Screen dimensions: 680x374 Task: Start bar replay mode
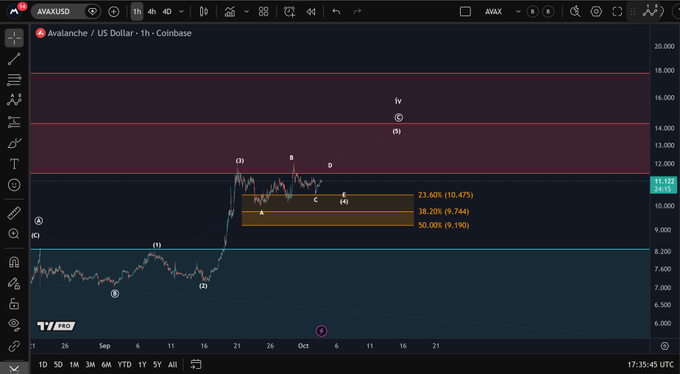(x=311, y=12)
